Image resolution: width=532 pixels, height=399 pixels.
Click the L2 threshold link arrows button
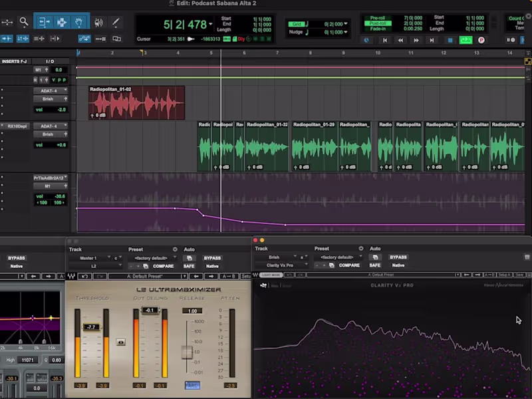120,342
